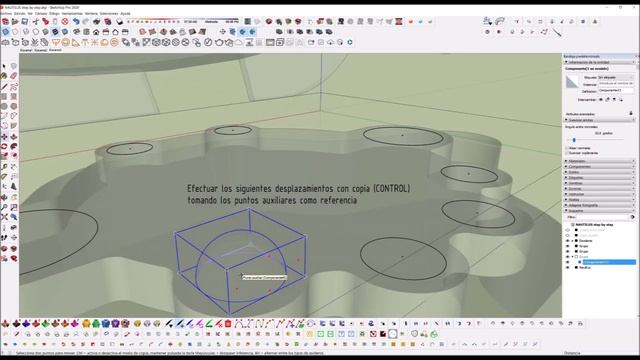Choose the Follow Me tool
The height and width of the screenshot is (360, 640).
[x=14, y=146]
